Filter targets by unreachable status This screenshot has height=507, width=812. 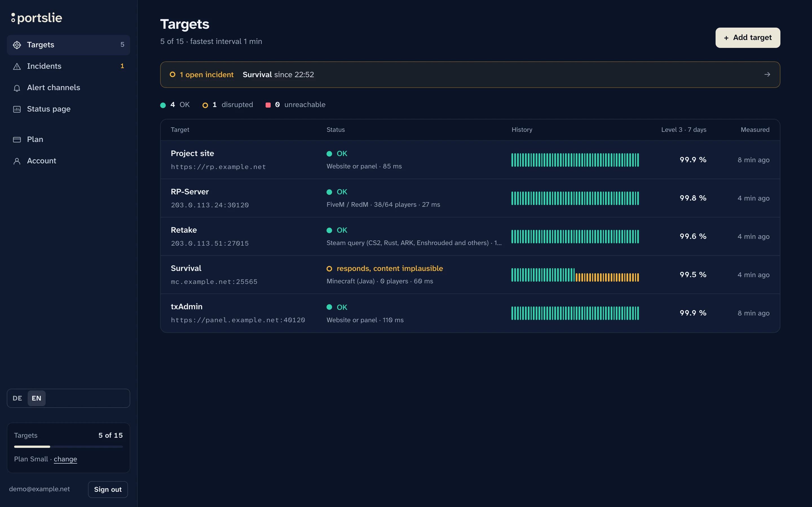point(295,104)
